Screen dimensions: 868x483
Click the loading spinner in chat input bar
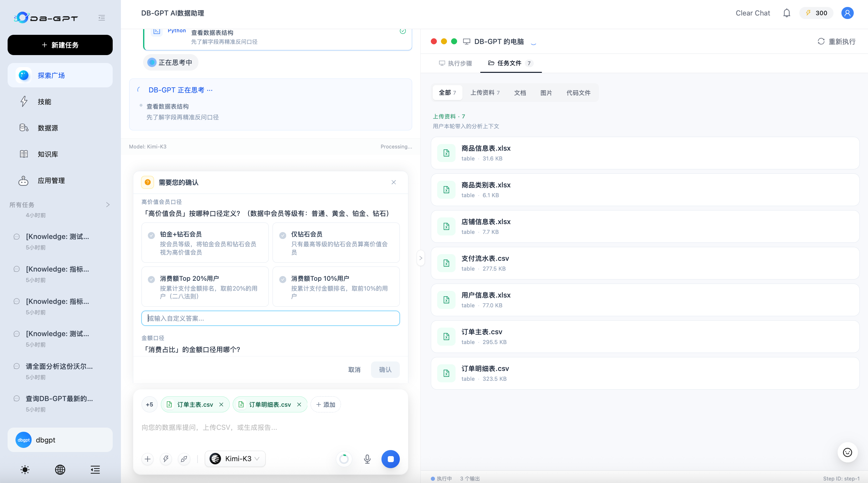[x=344, y=459]
